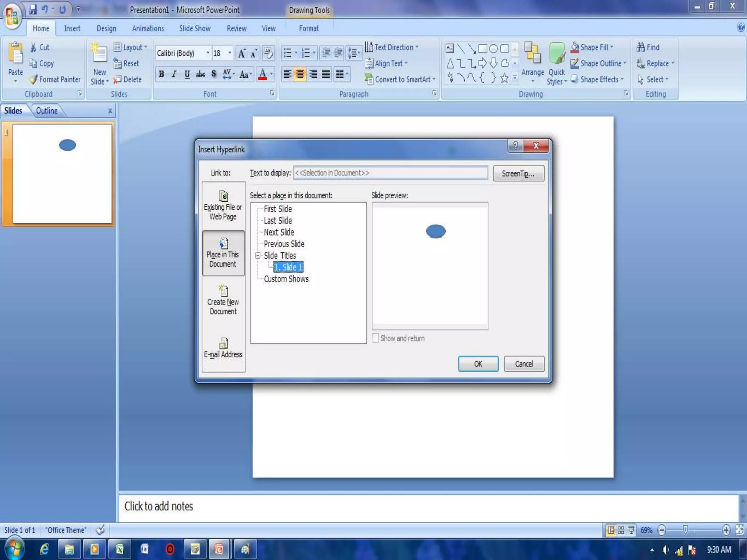
Task: Click the Increase Font Size icon
Action: [x=241, y=54]
